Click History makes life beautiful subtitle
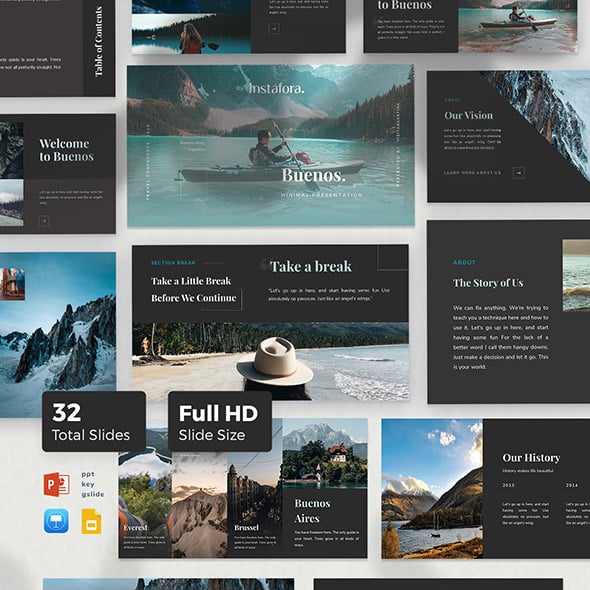This screenshot has width=590, height=590. [x=528, y=471]
